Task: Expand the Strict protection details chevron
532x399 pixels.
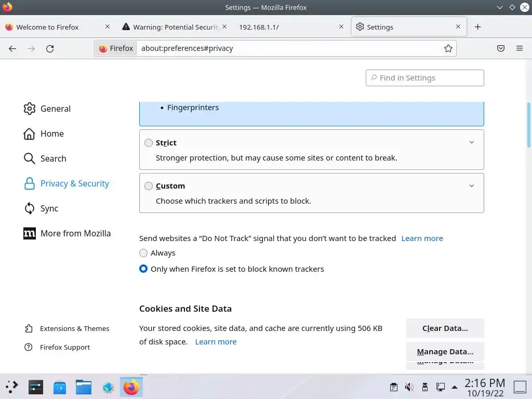Action: coord(472,142)
